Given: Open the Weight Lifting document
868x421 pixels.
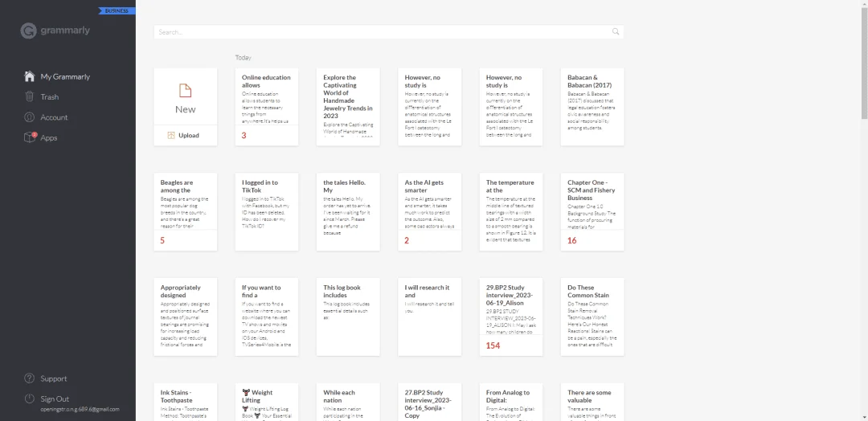Looking at the screenshot, I should (x=267, y=403).
